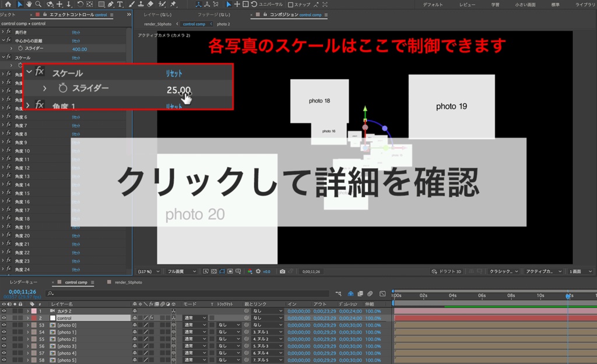This screenshot has width=597, height=364.
Task: Select the Selection tool in the toolbar
Action: (x=19, y=5)
